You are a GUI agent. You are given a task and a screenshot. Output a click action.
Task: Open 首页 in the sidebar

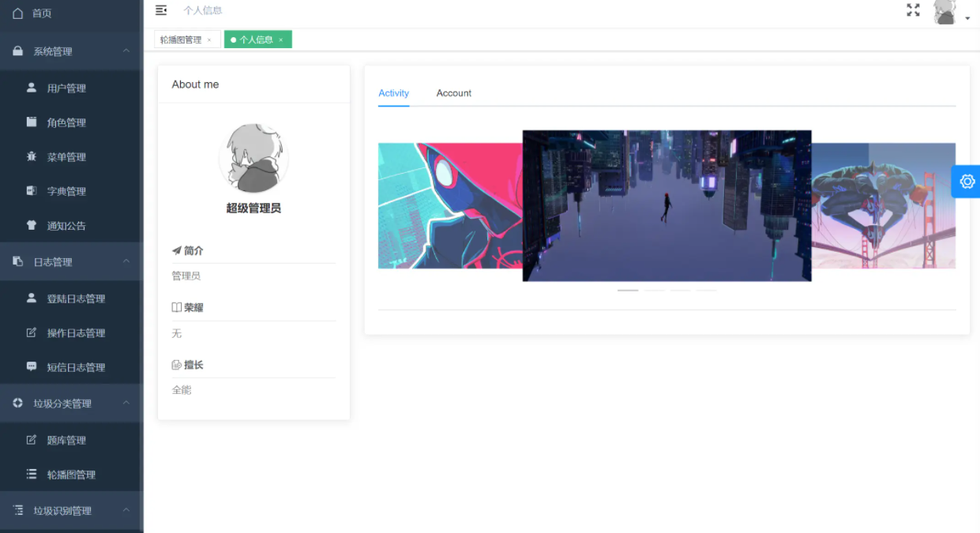click(71, 13)
